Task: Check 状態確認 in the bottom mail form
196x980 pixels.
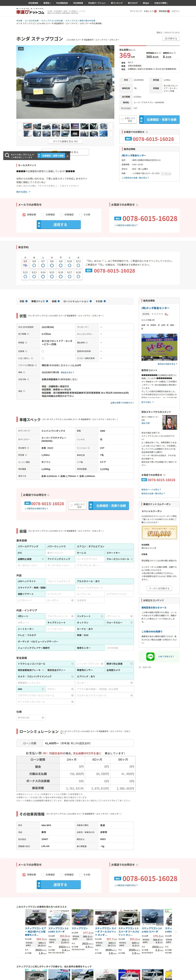Action: pos(62,875)
